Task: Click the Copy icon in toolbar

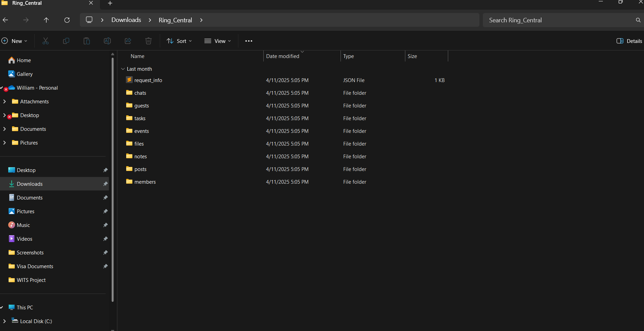Action: tap(66, 41)
